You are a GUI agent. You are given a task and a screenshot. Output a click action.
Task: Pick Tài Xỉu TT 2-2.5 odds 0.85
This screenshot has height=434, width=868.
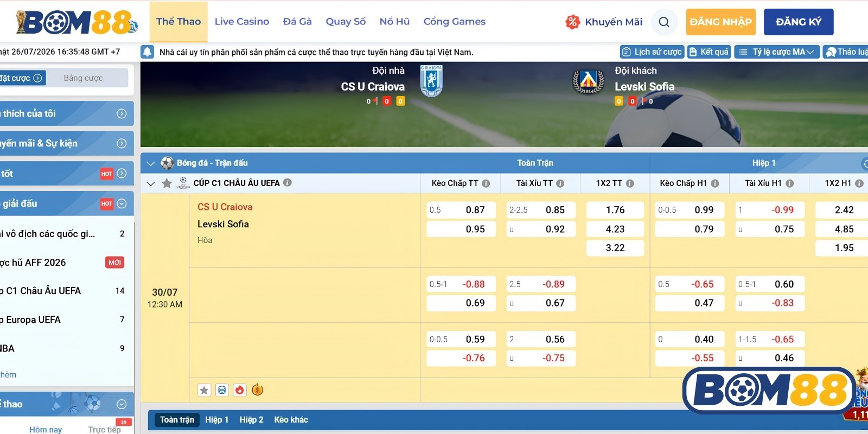[x=541, y=210]
